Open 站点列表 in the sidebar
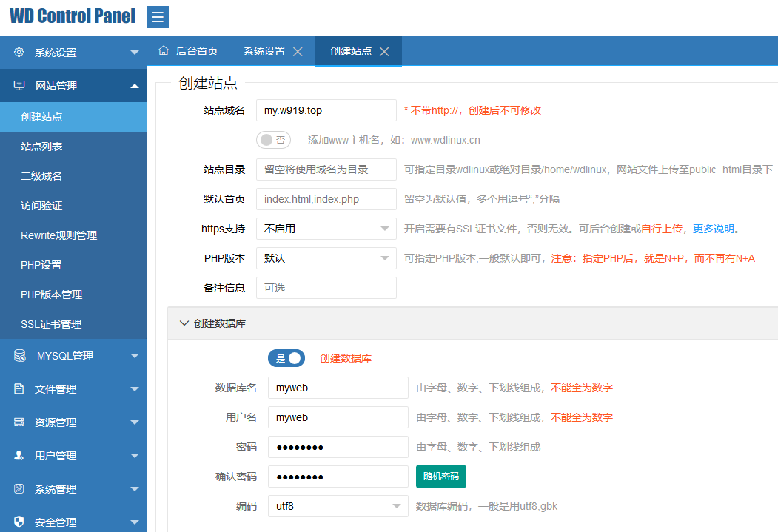This screenshot has height=532, width=778. tap(41, 147)
